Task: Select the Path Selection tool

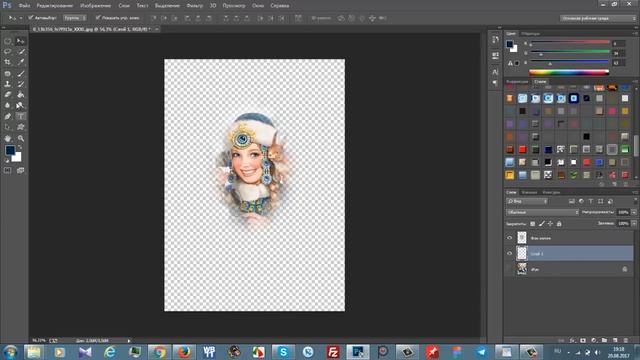Action: [8, 127]
